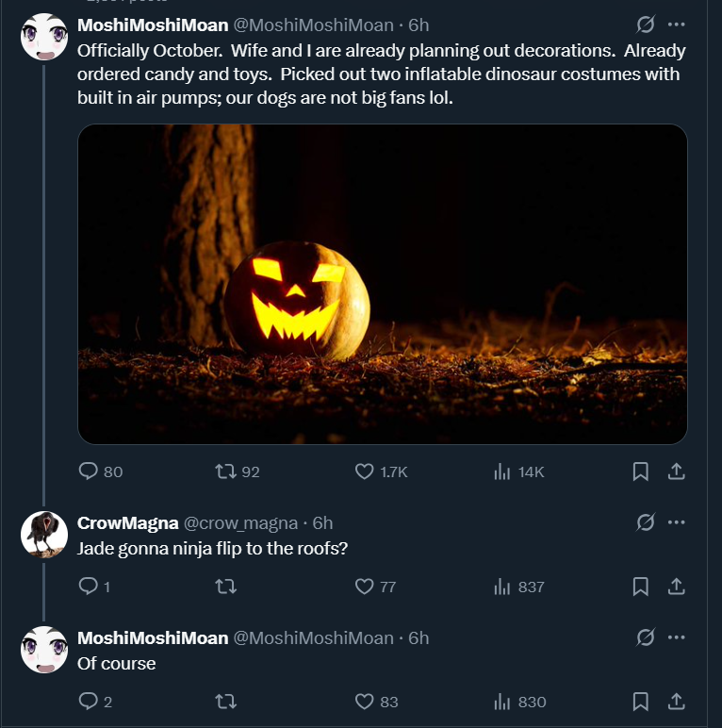Screen dimensions: 722x728
Task: Share the "Of course" reply
Action: [x=676, y=702]
